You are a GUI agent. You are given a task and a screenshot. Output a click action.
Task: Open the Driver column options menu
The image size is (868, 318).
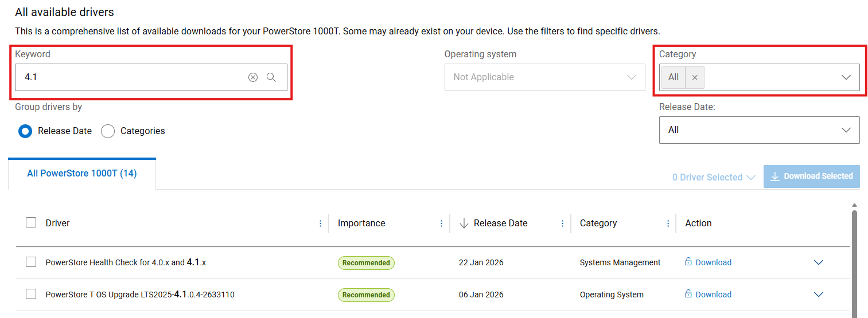(321, 223)
